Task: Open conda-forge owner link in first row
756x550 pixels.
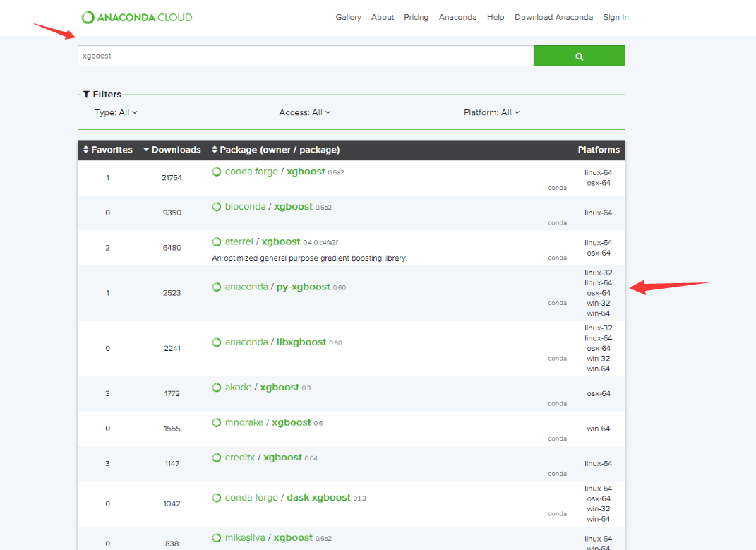Action: pos(251,172)
